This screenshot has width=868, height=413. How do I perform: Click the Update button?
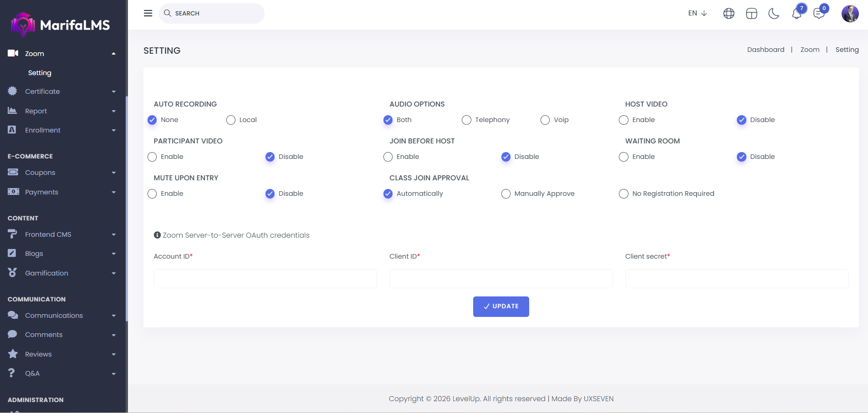click(500, 306)
